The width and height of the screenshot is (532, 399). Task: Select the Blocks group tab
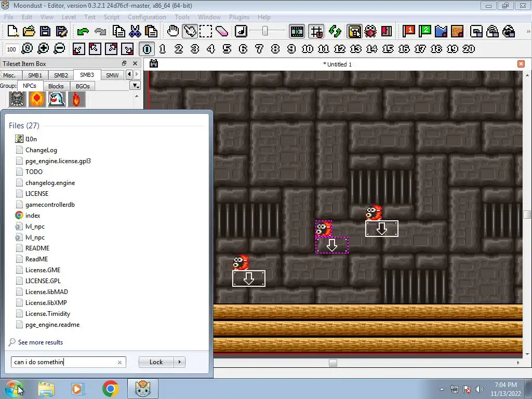coord(56,86)
